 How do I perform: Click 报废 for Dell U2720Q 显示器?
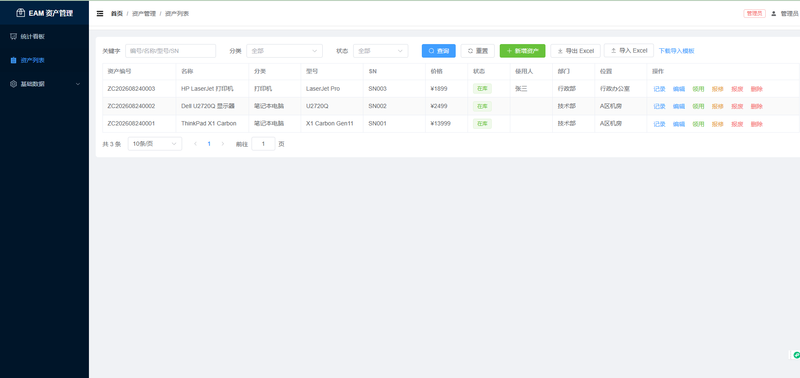coord(737,106)
